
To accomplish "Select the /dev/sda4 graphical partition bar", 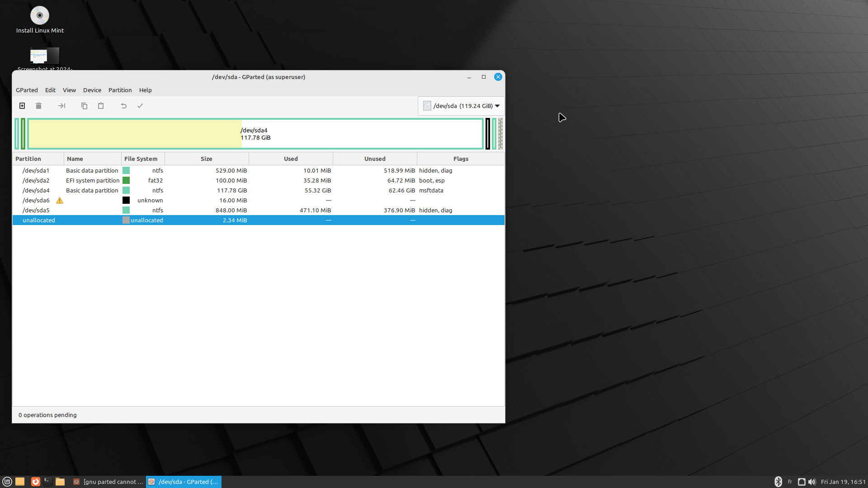I will tap(255, 134).
